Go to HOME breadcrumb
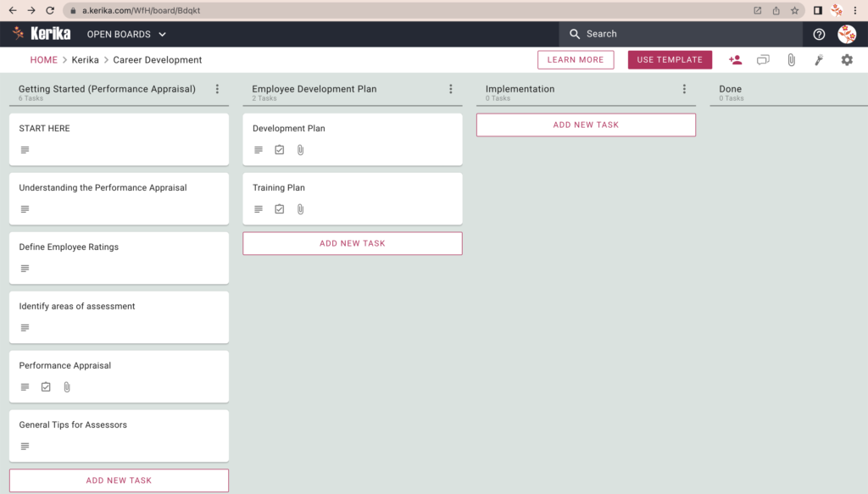 44,60
